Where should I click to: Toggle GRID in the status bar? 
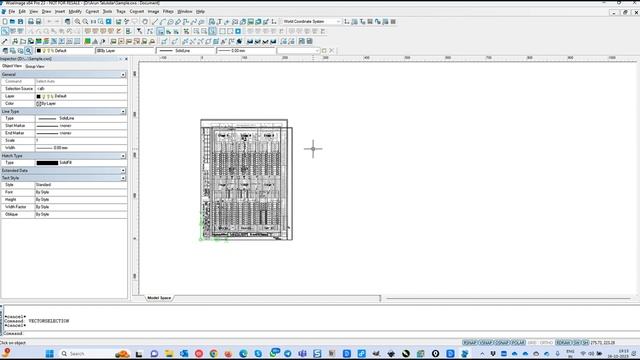[x=532, y=342]
